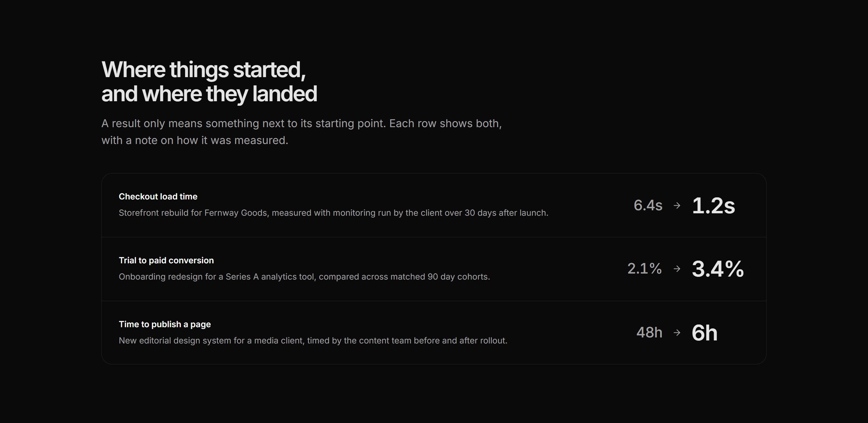
Task: Select the 'Time to publish a page' title
Action: [165, 324]
